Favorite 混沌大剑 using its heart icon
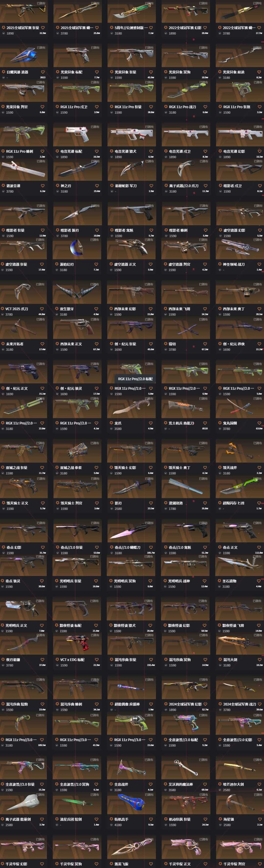This screenshot has width=264, height=868. (x=259, y=659)
